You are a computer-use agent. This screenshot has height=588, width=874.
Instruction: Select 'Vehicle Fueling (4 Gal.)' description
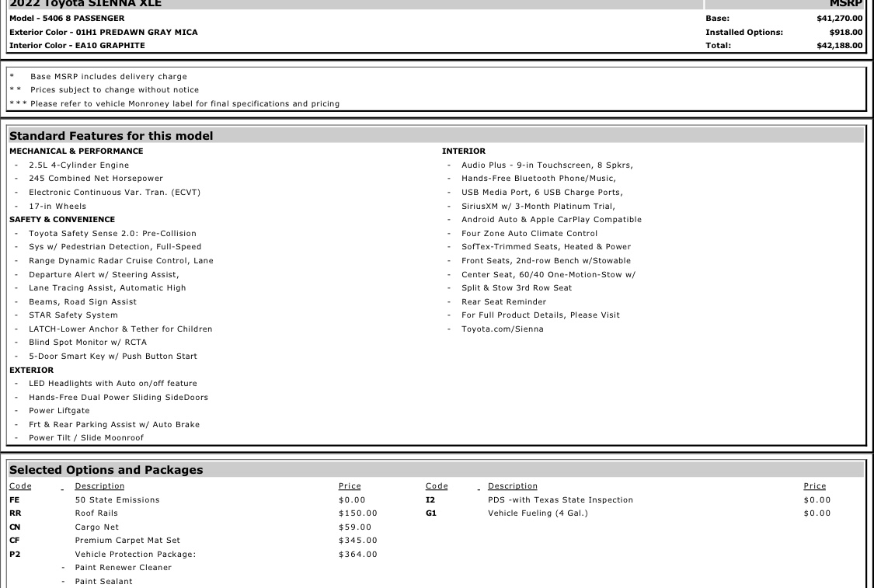(538, 513)
